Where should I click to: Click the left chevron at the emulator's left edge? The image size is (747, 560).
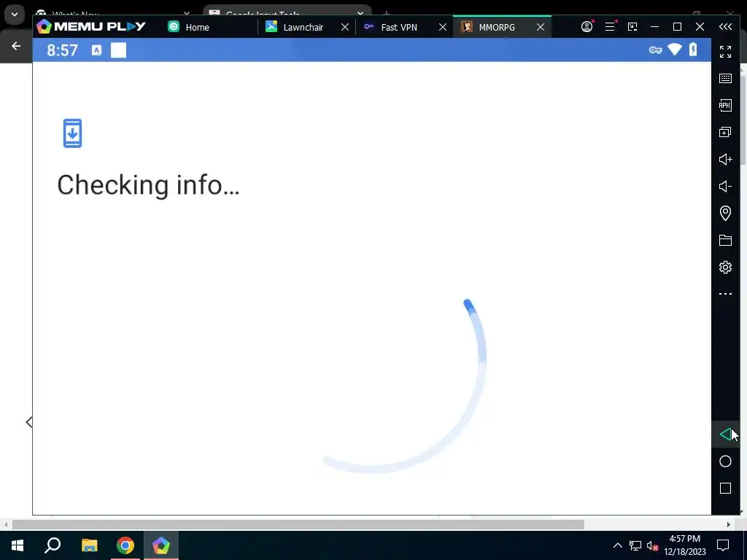pos(29,422)
